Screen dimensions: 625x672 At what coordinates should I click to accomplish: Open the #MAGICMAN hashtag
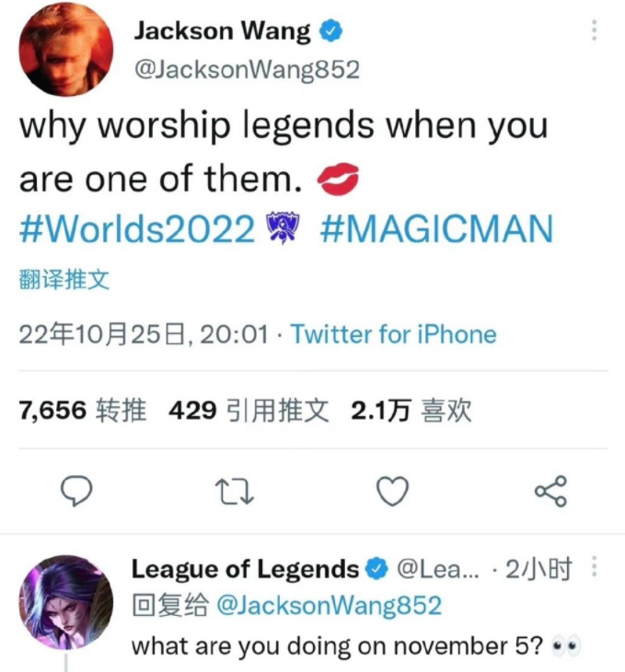[437, 229]
